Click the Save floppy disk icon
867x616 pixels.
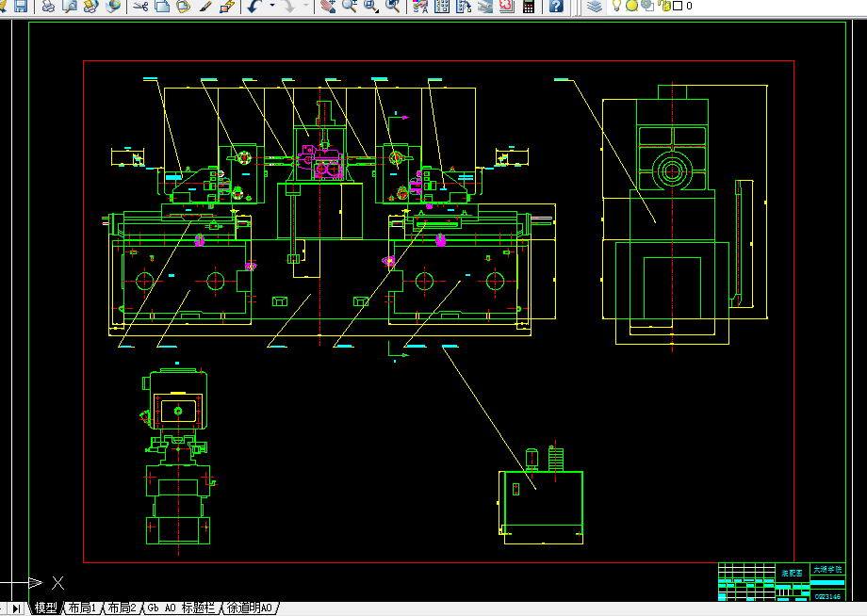pyautogui.click(x=21, y=6)
